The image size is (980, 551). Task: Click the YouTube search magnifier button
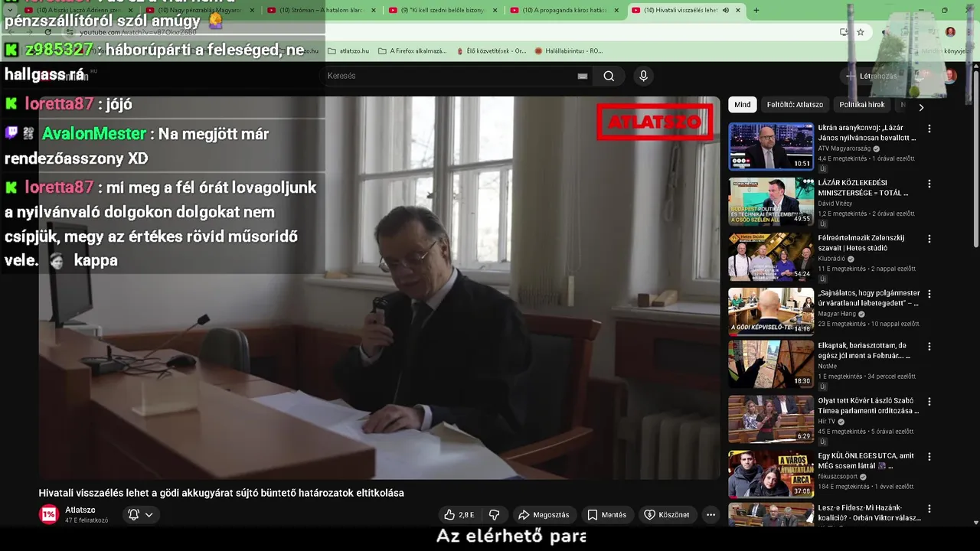click(609, 76)
